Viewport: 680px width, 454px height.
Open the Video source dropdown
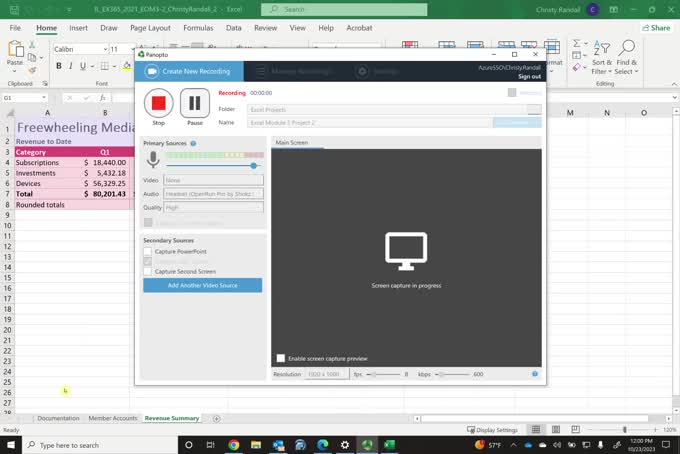[x=213, y=180]
